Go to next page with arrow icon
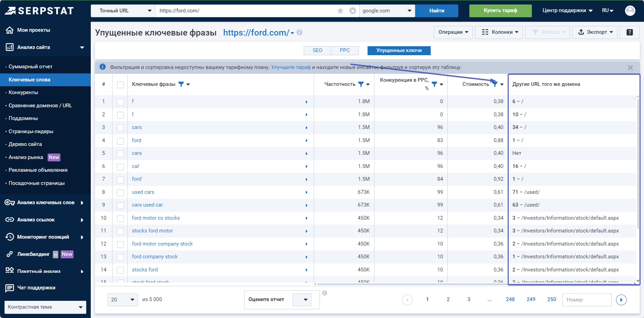 [x=621, y=300]
